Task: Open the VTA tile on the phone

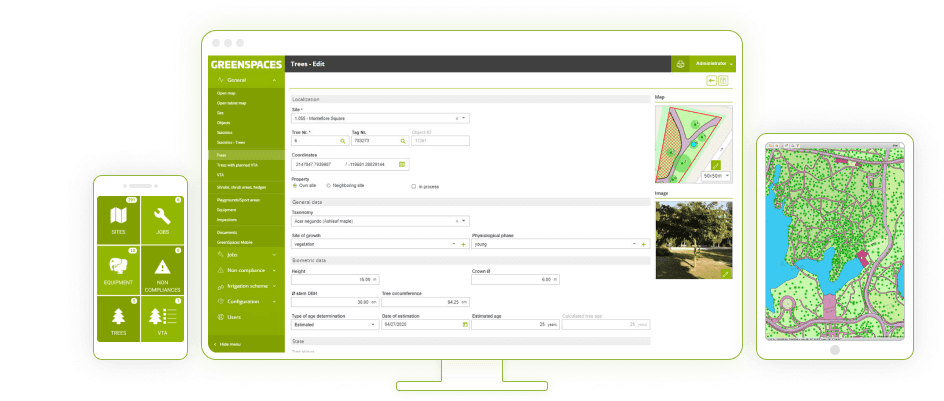Action: click(x=162, y=319)
